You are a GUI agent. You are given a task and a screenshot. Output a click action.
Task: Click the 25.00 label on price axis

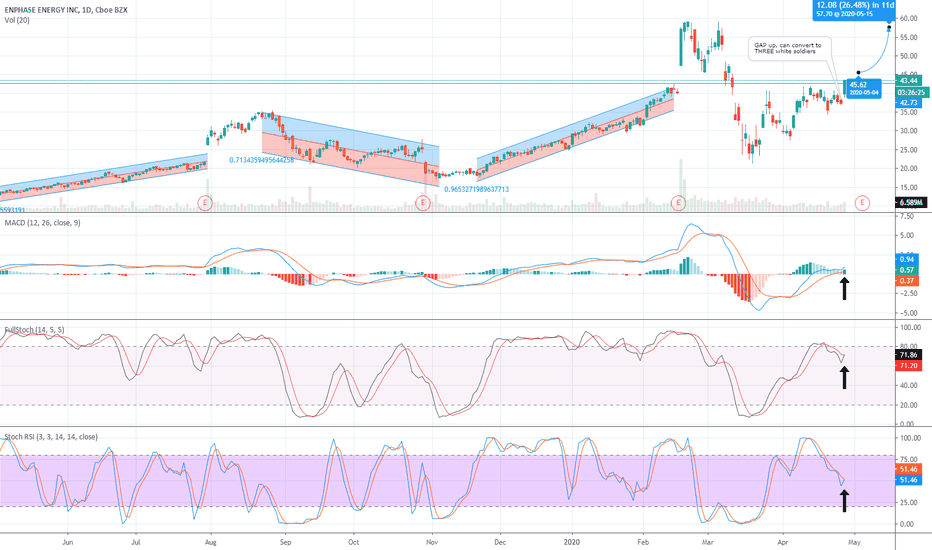click(x=908, y=150)
